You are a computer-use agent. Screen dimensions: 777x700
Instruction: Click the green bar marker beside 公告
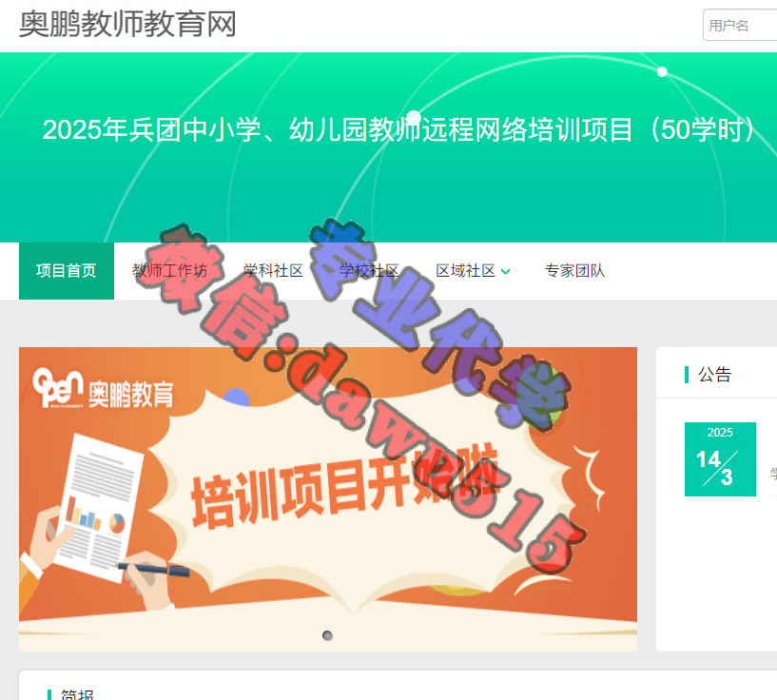(687, 375)
